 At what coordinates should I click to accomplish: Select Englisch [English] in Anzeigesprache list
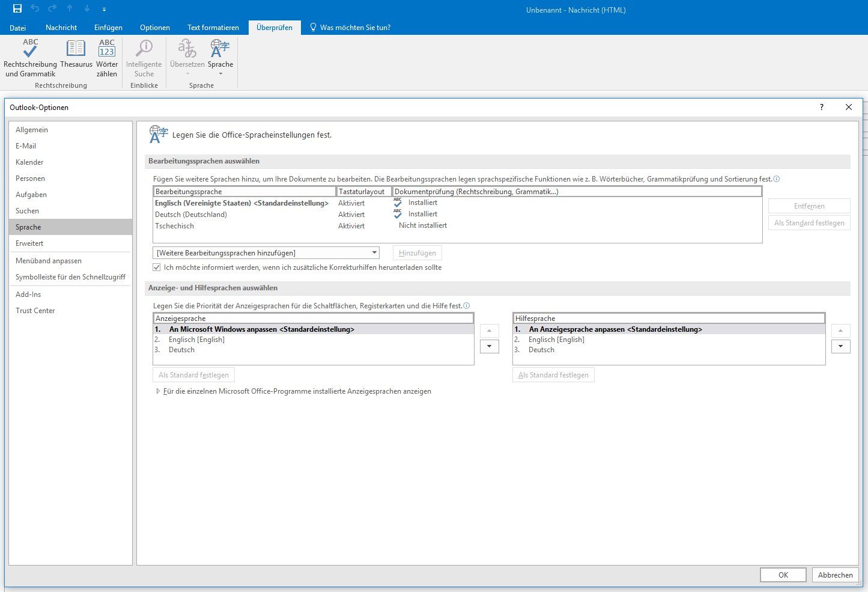pyautogui.click(x=314, y=340)
